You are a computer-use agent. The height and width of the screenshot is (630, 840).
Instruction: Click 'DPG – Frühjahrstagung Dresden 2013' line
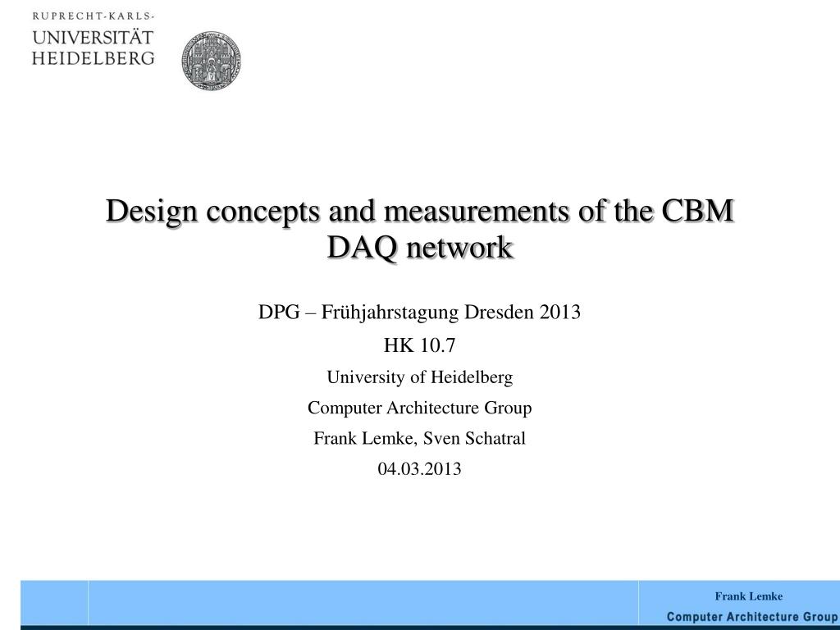[x=419, y=312]
